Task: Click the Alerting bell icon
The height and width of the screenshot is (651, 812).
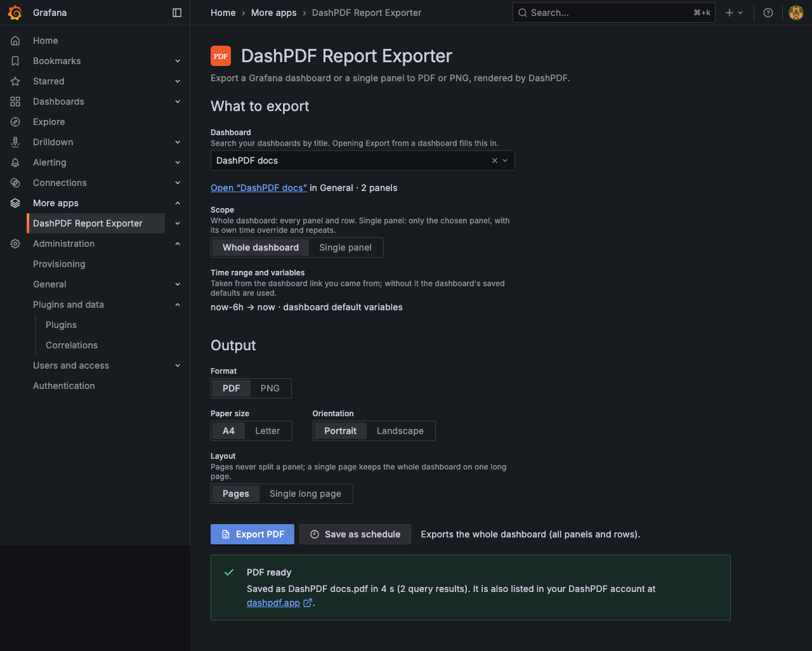Action: (x=15, y=162)
